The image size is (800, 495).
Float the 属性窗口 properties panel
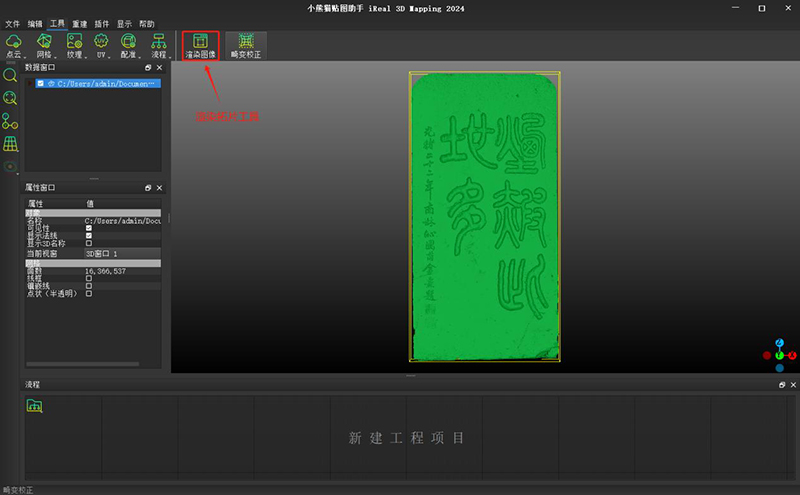[x=148, y=188]
